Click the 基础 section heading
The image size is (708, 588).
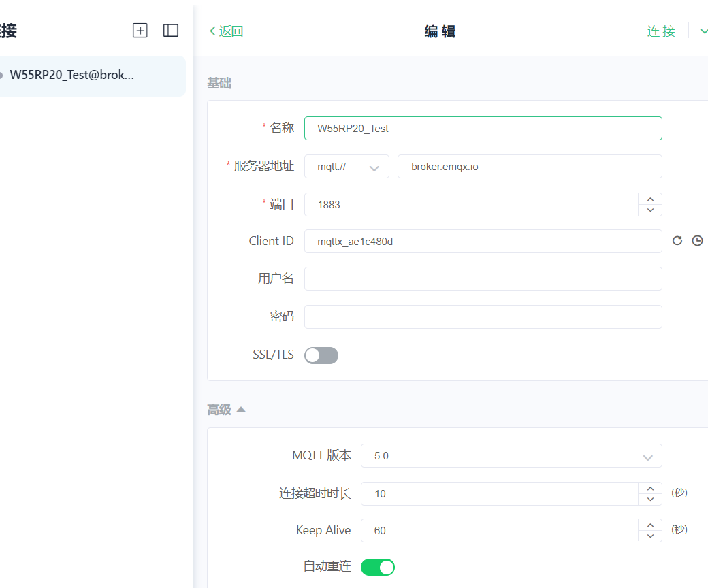(219, 83)
